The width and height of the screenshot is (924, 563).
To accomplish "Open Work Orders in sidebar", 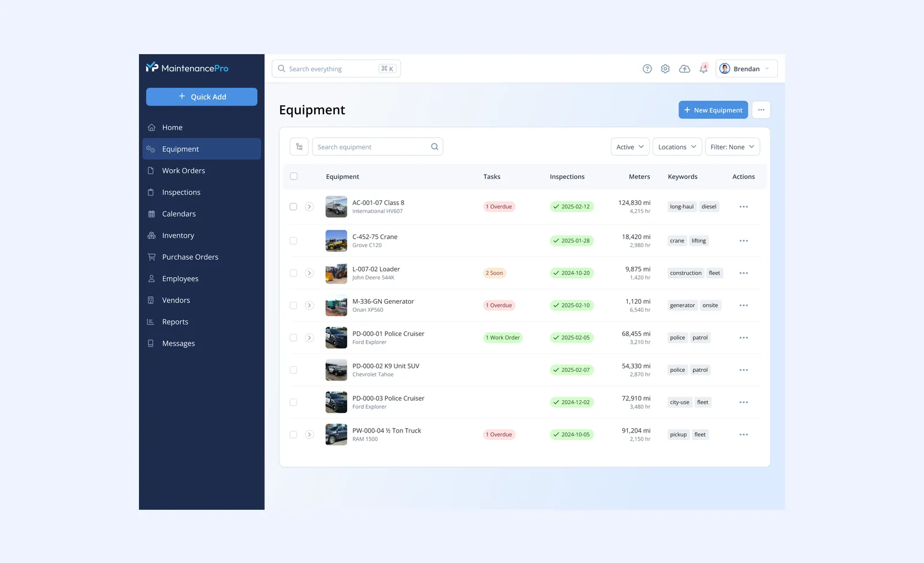I will click(202, 171).
